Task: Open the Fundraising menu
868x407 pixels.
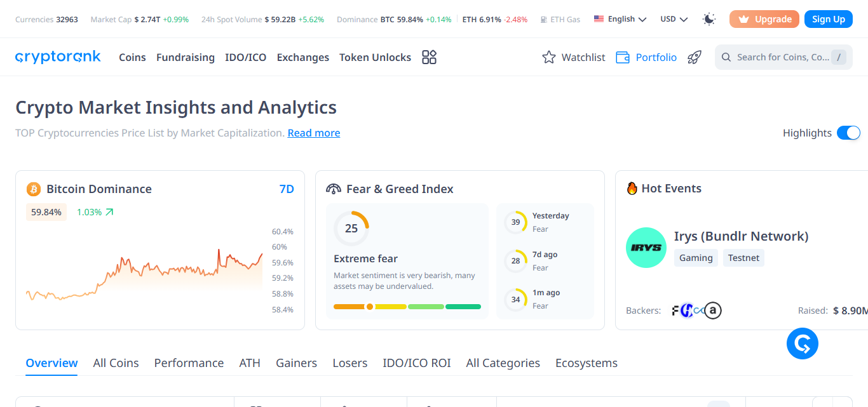Action: [186, 57]
